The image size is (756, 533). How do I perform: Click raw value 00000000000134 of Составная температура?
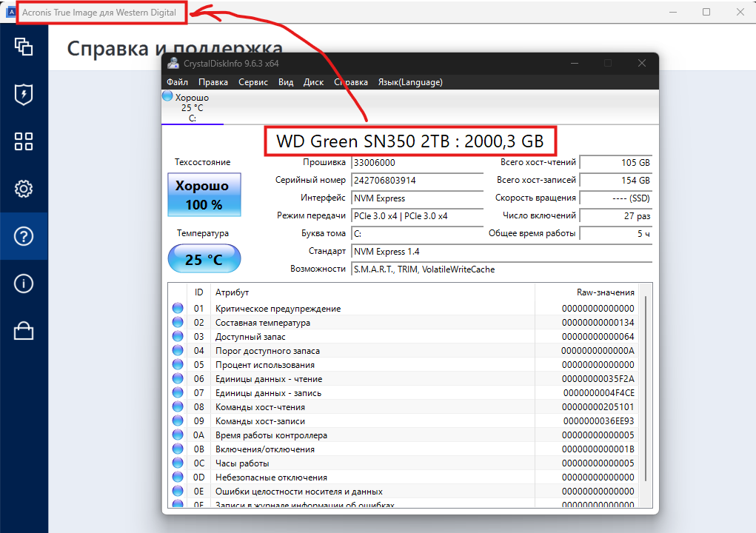(x=598, y=322)
